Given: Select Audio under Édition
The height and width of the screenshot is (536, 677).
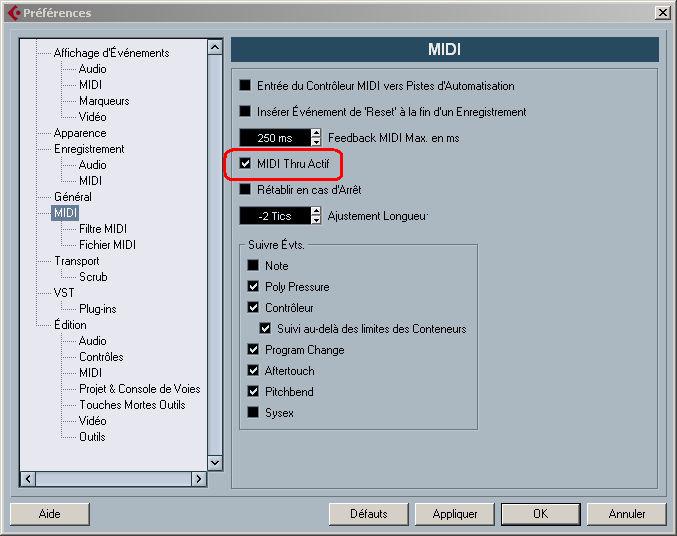Looking at the screenshot, I should (92, 340).
